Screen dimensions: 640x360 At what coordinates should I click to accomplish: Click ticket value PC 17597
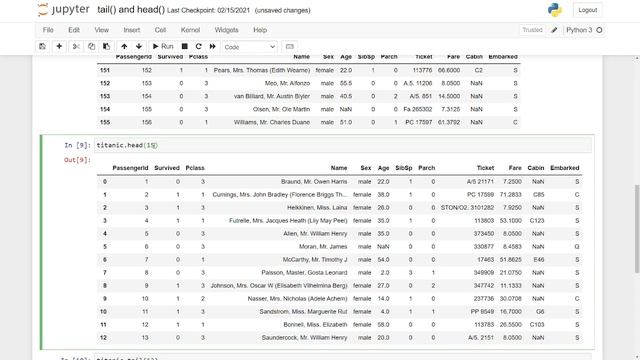pyautogui.click(x=418, y=122)
